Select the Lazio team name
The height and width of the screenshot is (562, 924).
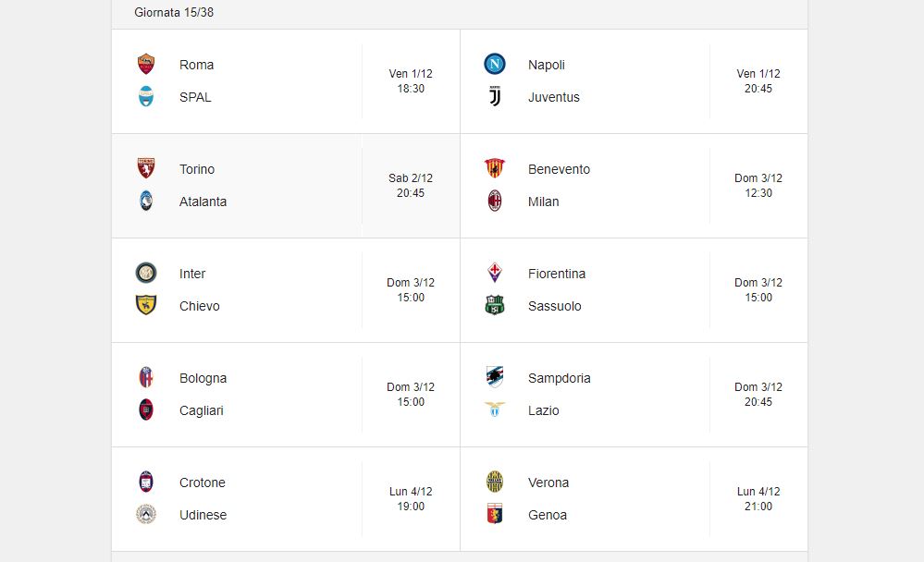tap(543, 410)
